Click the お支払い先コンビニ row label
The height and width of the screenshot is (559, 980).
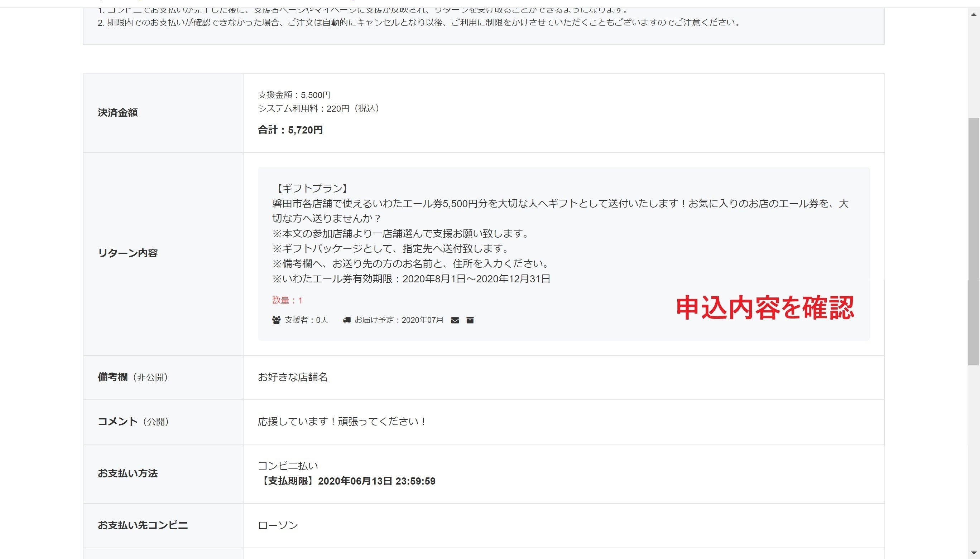[143, 525]
